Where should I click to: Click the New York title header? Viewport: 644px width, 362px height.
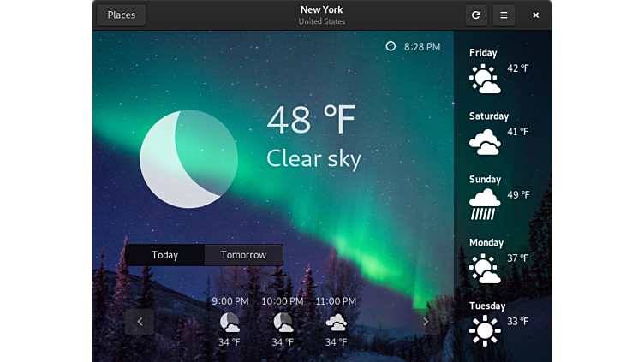point(322,10)
